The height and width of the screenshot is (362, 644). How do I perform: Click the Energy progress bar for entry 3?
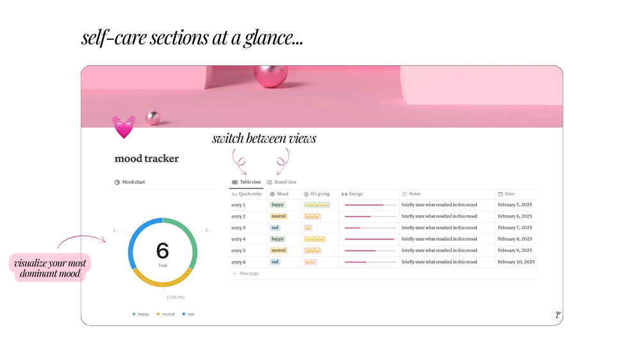pyautogui.click(x=370, y=228)
